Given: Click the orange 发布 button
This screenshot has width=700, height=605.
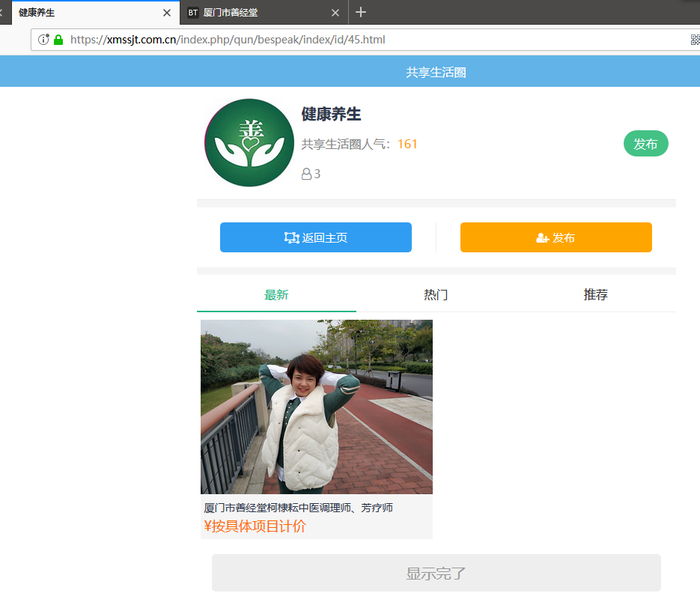Looking at the screenshot, I should point(556,237).
